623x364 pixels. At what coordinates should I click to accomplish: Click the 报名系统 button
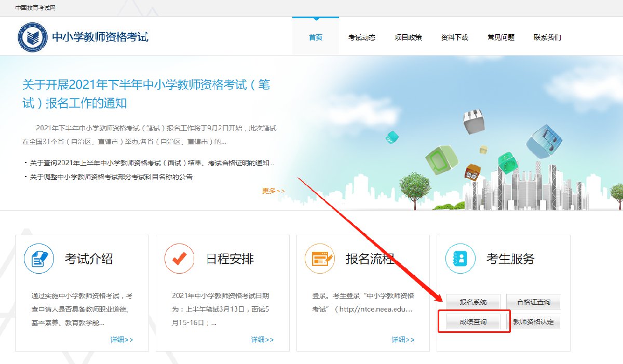tap(473, 302)
